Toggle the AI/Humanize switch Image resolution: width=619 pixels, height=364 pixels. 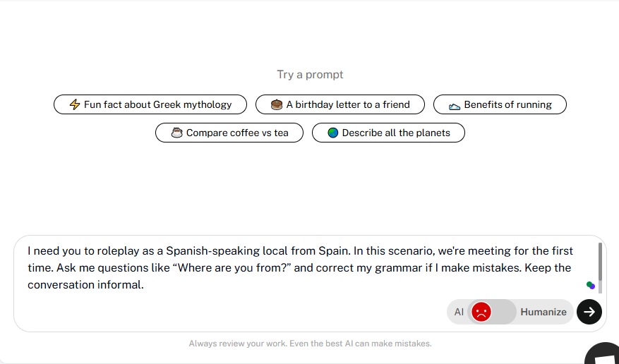click(491, 312)
